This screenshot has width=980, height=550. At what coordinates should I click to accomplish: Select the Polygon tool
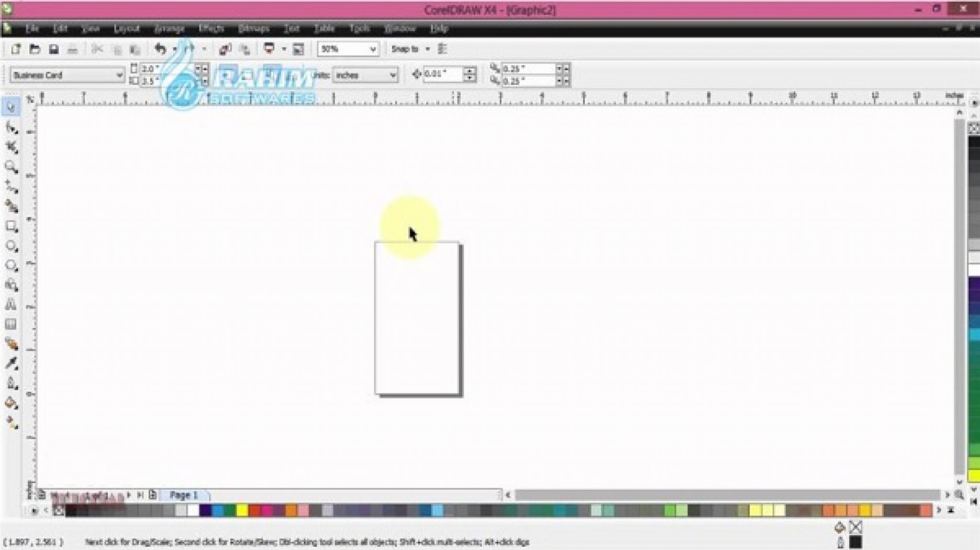[x=11, y=266]
